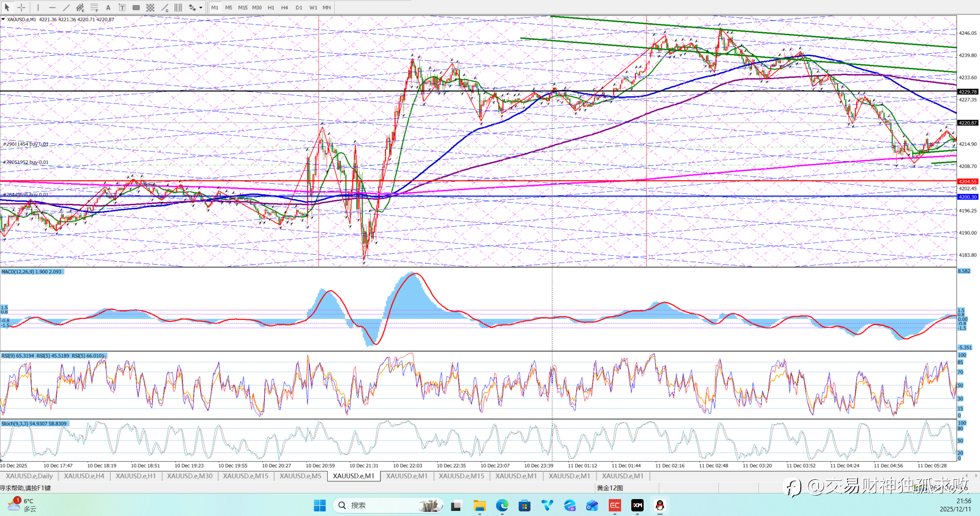Screen dimensions: 980x516
Task: Expand the XAUUSD.e,M1 chart info triangle
Action: [x=3, y=19]
